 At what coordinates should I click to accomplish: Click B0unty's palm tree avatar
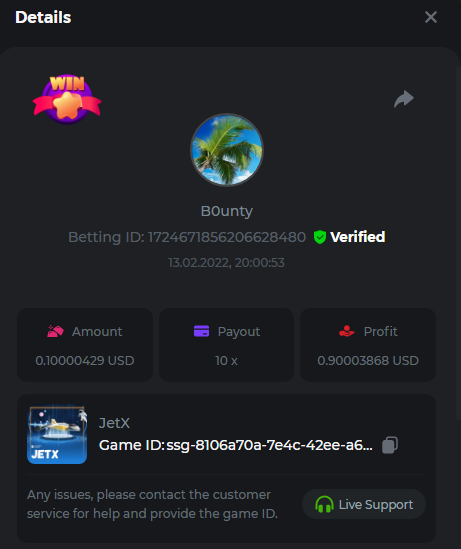[x=227, y=150]
